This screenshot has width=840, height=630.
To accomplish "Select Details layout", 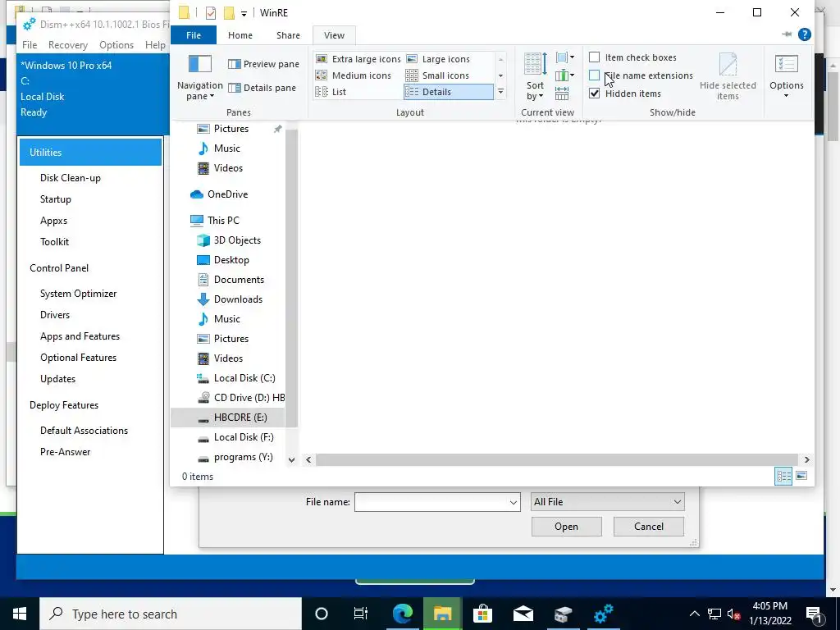I will coord(448,92).
